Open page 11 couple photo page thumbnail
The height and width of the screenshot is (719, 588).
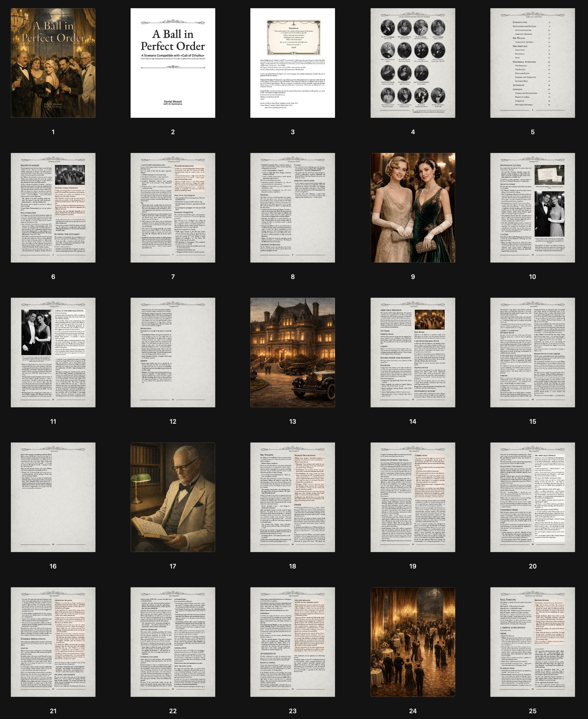[x=53, y=352]
